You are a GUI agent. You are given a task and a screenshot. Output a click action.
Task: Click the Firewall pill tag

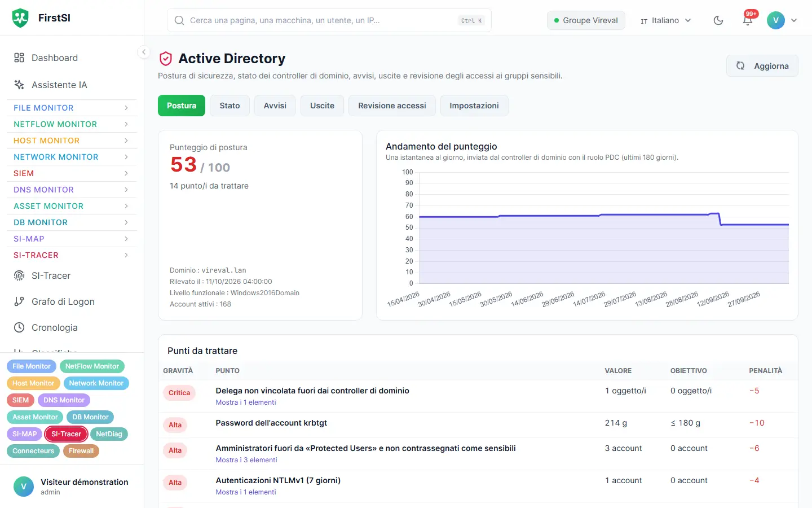click(x=81, y=451)
